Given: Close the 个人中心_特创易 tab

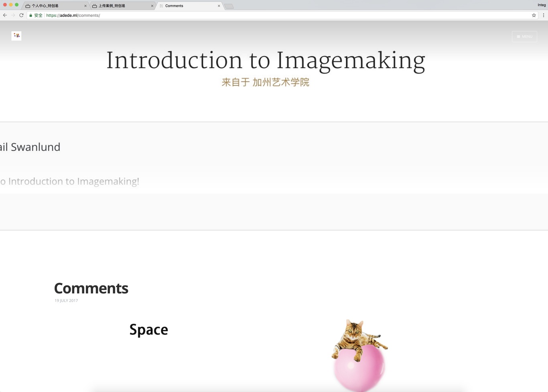Looking at the screenshot, I should (85, 6).
